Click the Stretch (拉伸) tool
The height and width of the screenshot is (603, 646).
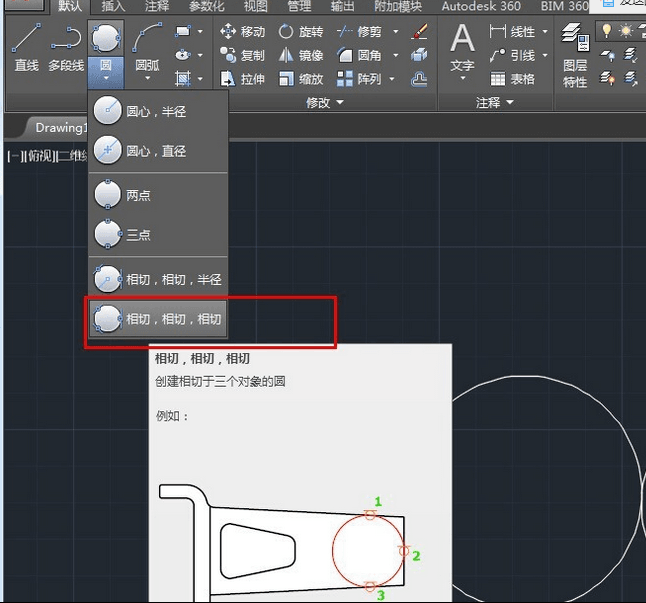pyautogui.click(x=242, y=79)
